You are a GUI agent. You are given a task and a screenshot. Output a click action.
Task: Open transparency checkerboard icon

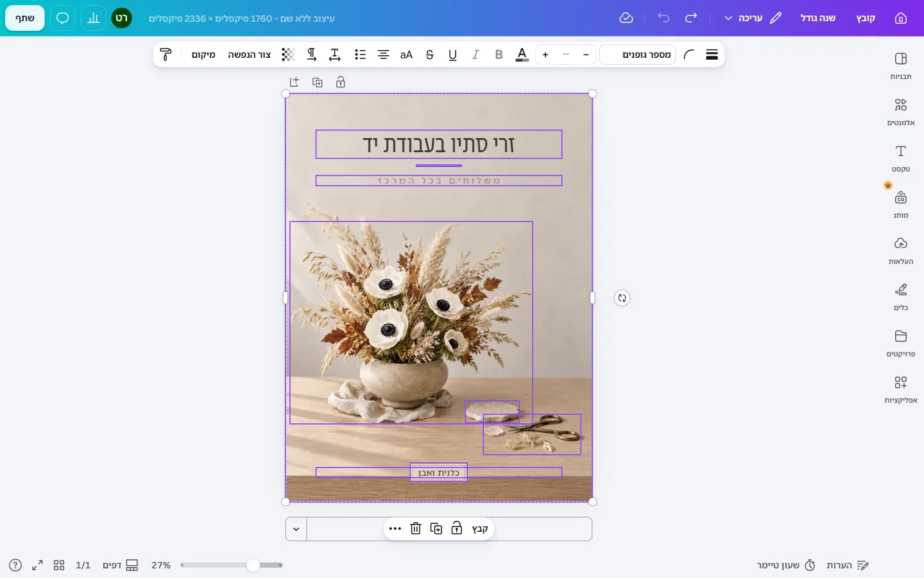[289, 55]
